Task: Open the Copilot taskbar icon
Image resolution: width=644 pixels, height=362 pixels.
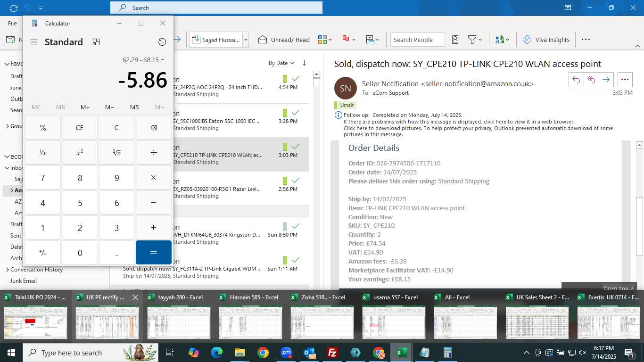Action: coord(193,353)
